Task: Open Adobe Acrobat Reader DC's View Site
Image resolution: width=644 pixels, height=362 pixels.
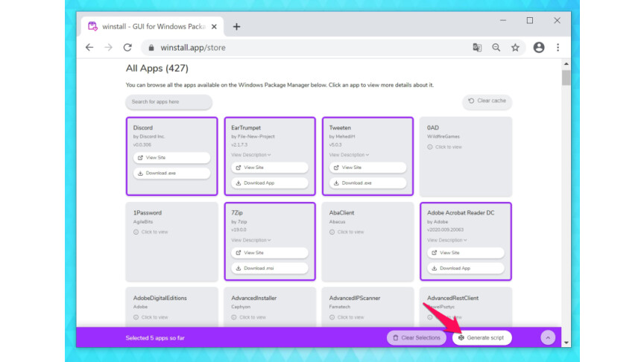Action: pos(466,253)
